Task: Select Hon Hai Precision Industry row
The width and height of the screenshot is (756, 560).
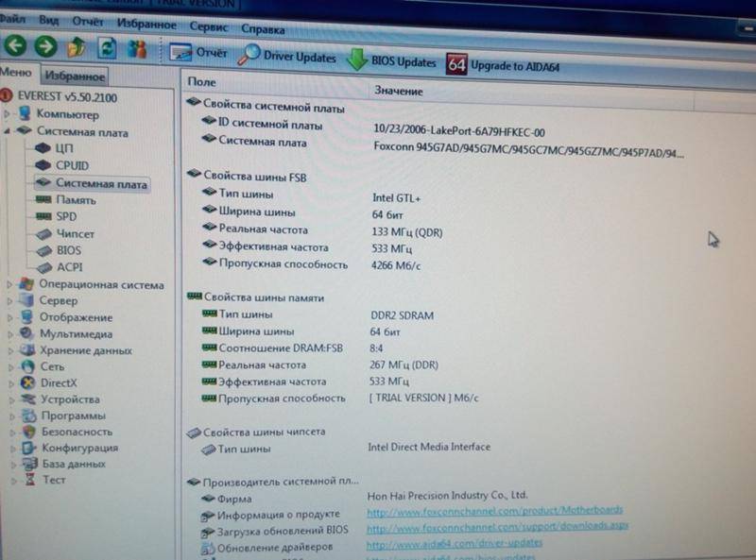Action: point(366,497)
